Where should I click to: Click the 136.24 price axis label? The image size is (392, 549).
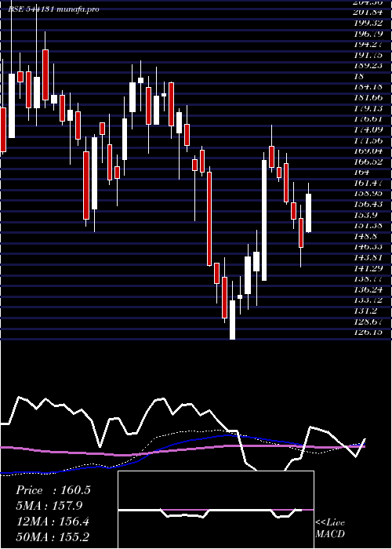click(x=368, y=289)
